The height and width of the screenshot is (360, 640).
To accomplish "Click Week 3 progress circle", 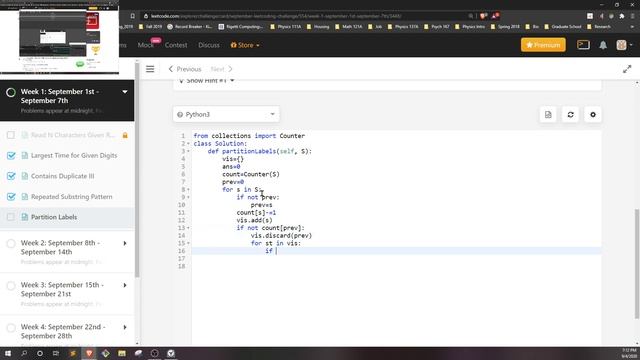I will pos(11,285).
